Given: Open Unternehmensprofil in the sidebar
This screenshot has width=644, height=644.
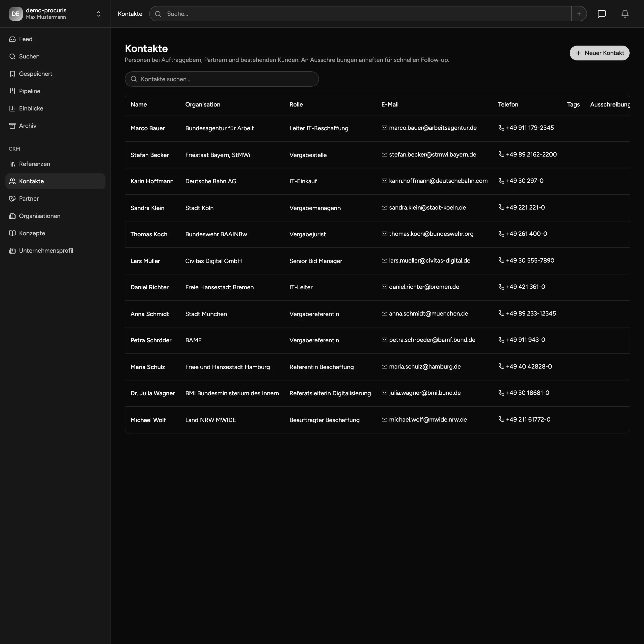Looking at the screenshot, I should [x=55, y=250].
